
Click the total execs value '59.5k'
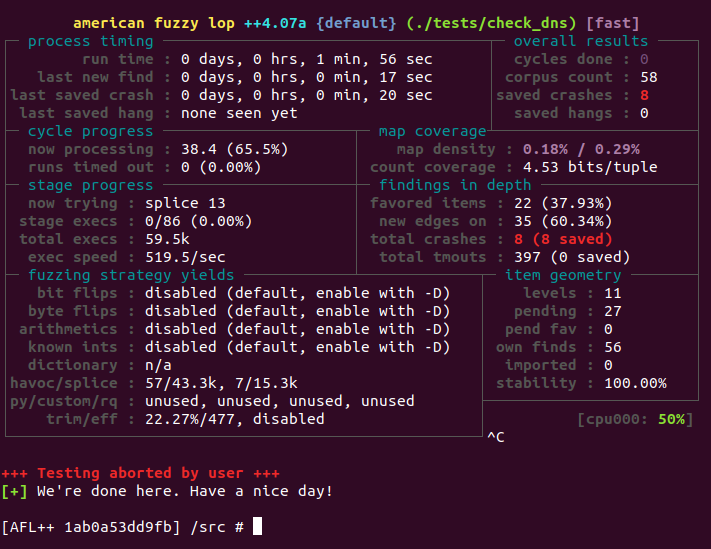(x=167, y=239)
